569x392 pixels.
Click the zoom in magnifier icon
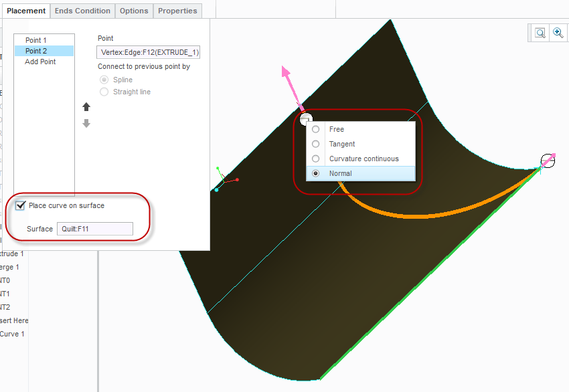[x=559, y=32]
